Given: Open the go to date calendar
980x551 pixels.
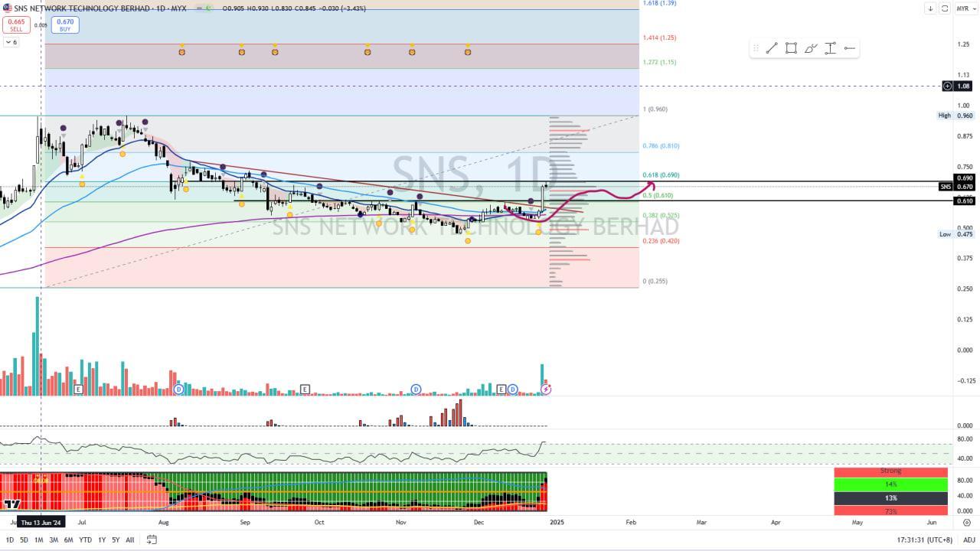Looking at the screenshot, I should [152, 540].
